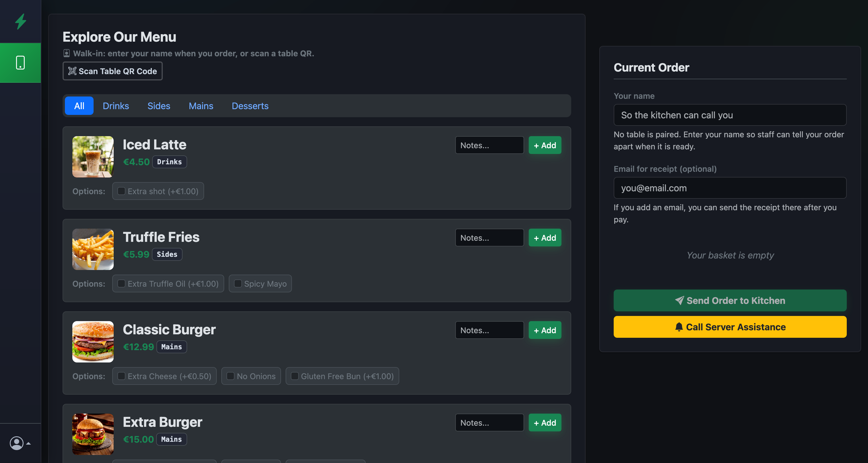
Task: Click the Extra Burger image
Action: pyautogui.click(x=93, y=434)
